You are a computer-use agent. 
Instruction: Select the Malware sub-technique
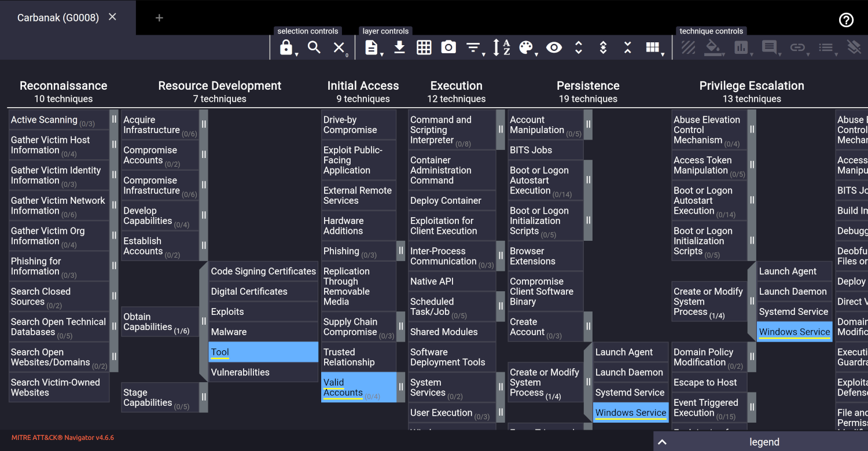pyautogui.click(x=263, y=332)
